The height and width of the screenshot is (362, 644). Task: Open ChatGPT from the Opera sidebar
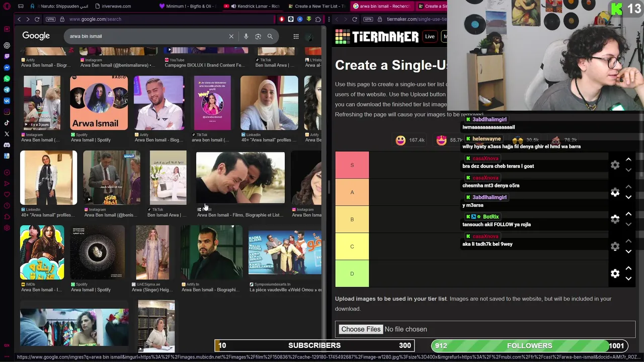click(x=7, y=45)
